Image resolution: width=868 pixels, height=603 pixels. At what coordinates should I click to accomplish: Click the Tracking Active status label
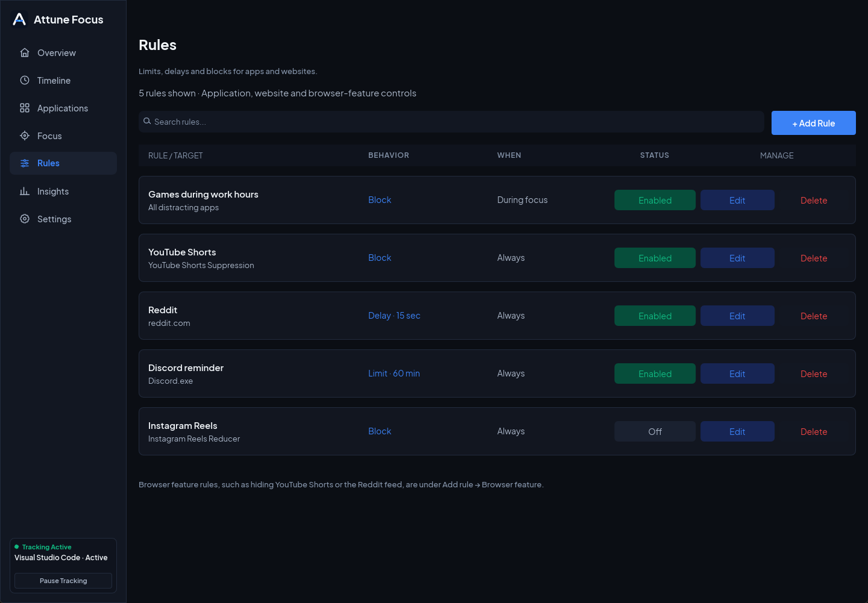pyautogui.click(x=46, y=547)
